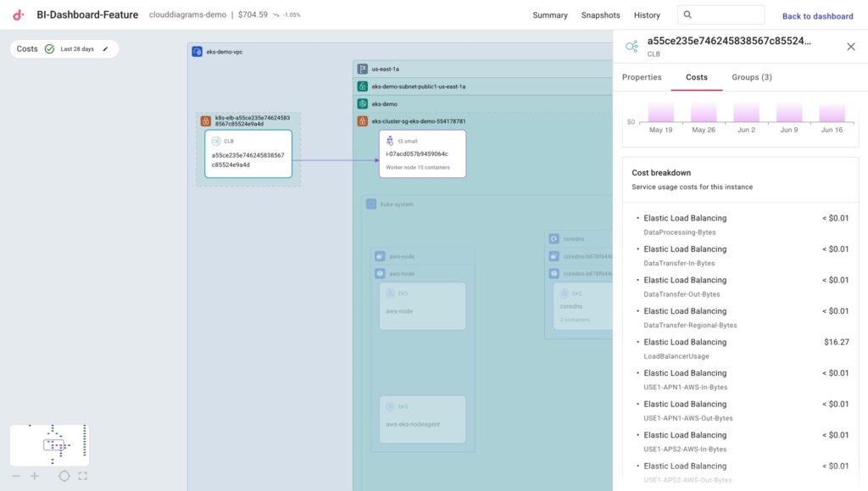The width and height of the screenshot is (868, 491).
Task: Click the USE1-APN1-AWS-In-Bytes cost row
Action: pos(741,380)
